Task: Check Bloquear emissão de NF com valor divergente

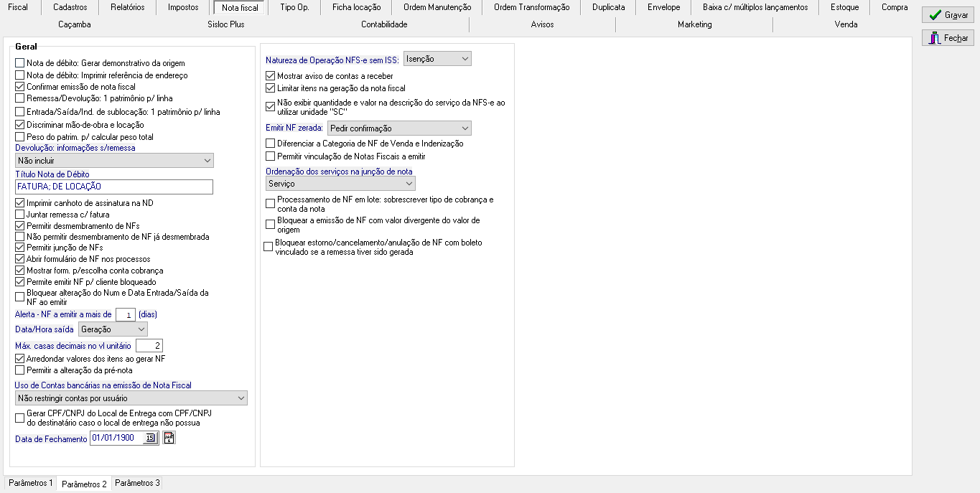Action: [271, 225]
